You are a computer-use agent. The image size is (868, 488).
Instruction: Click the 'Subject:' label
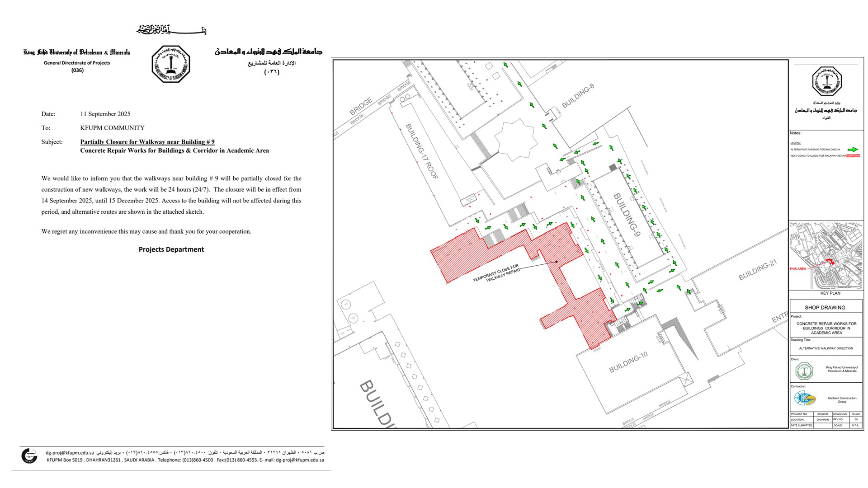pyautogui.click(x=52, y=142)
